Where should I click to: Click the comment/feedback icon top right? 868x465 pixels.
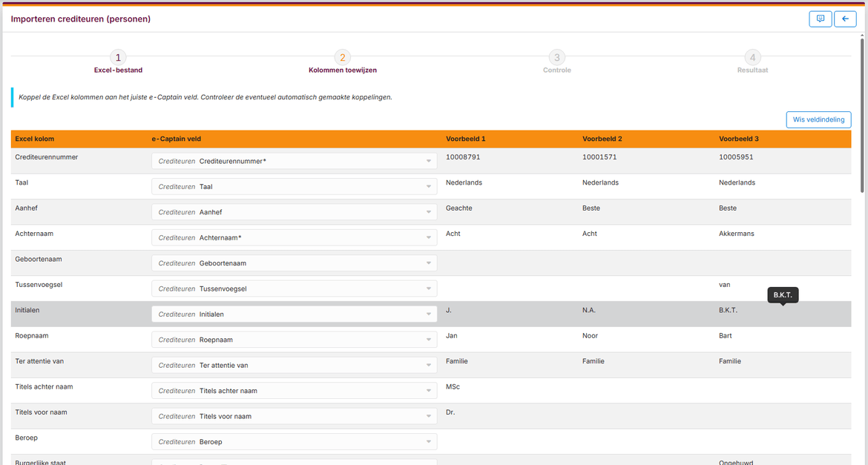pos(820,19)
